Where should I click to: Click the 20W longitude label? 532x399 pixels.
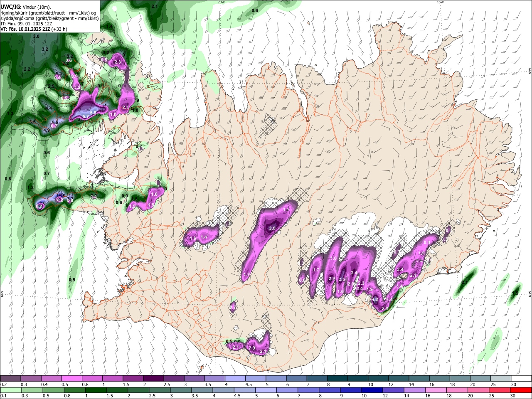pyautogui.click(x=221, y=2)
